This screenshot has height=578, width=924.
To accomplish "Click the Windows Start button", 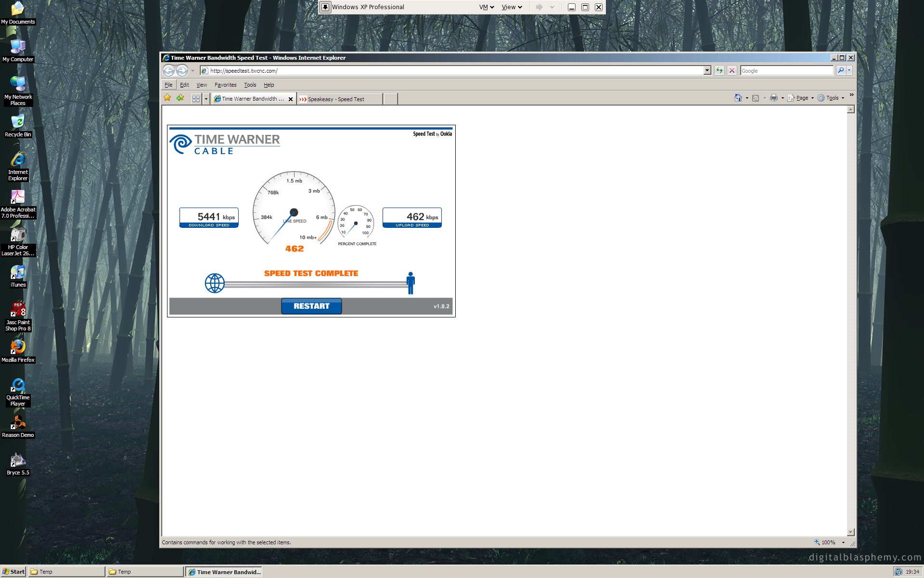I will (13, 572).
